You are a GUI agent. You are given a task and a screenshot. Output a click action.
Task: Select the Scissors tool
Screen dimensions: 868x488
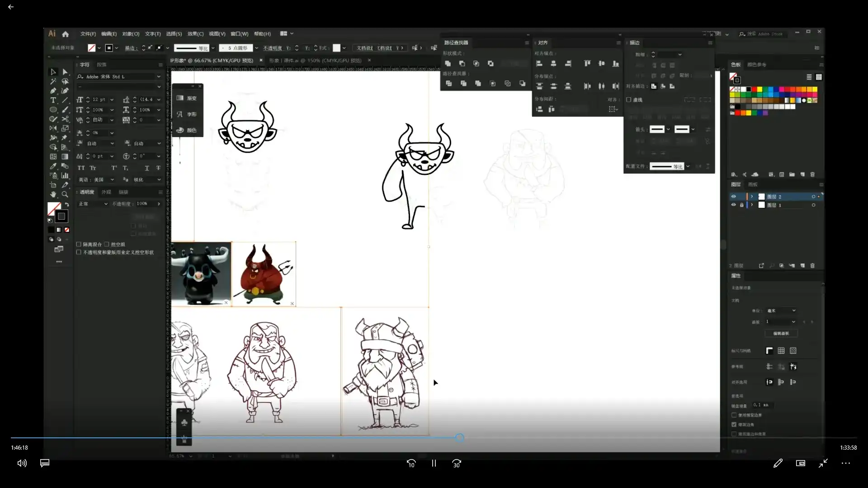tap(65, 119)
